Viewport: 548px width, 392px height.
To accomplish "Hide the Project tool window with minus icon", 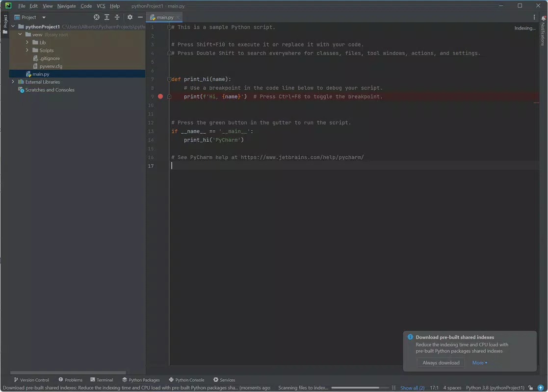I will [140, 17].
